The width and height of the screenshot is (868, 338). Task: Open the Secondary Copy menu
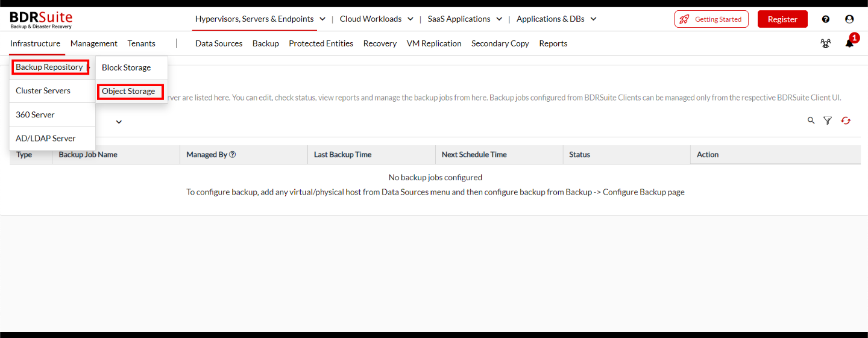[500, 43]
